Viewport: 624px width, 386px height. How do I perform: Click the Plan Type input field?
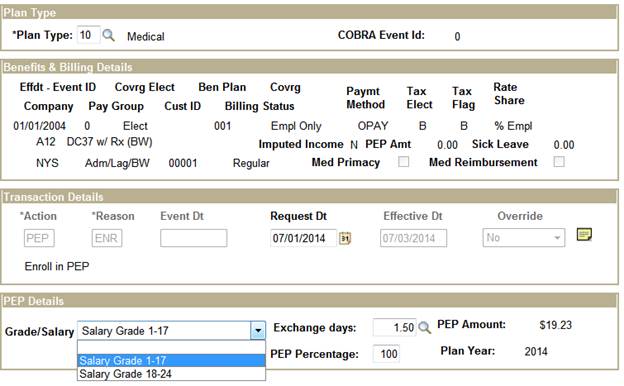88,35
